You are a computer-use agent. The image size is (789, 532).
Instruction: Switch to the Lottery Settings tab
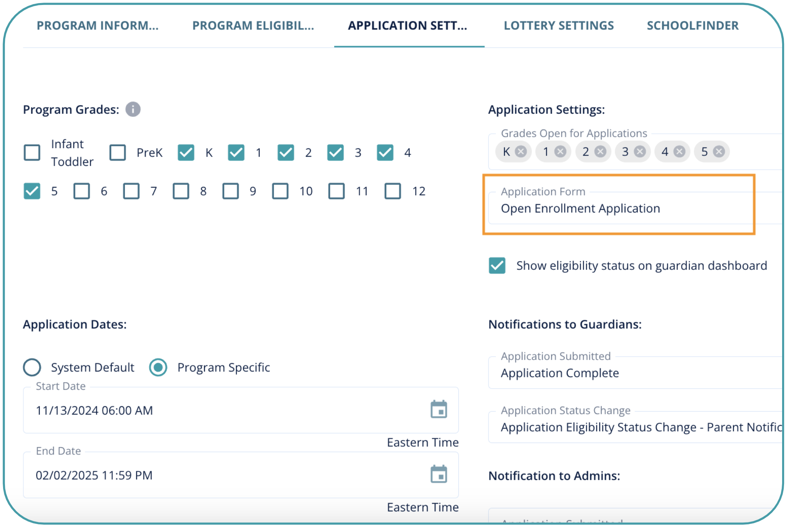point(558,26)
